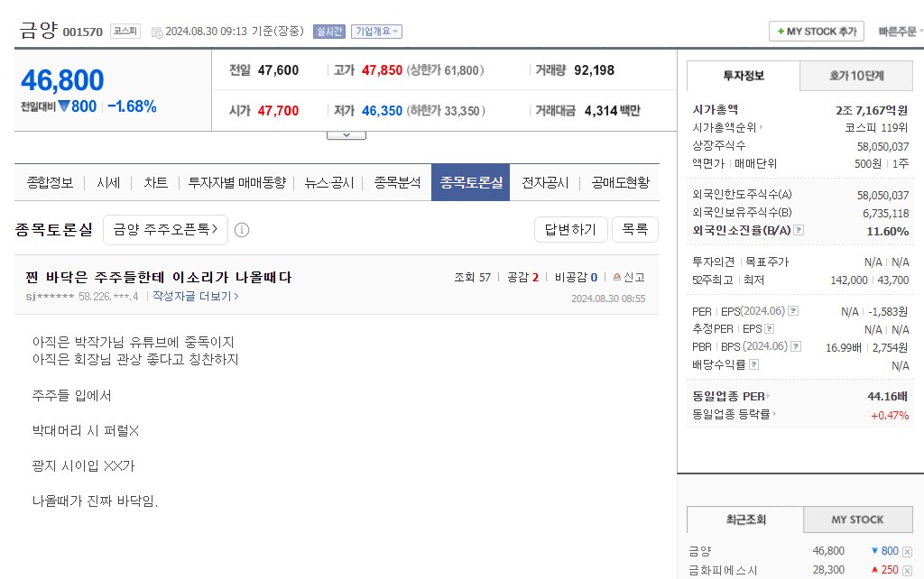Screen dimensions: 924x579
Task: Remove 금화피에스시 from the recently viewed list
Action: (x=907, y=570)
